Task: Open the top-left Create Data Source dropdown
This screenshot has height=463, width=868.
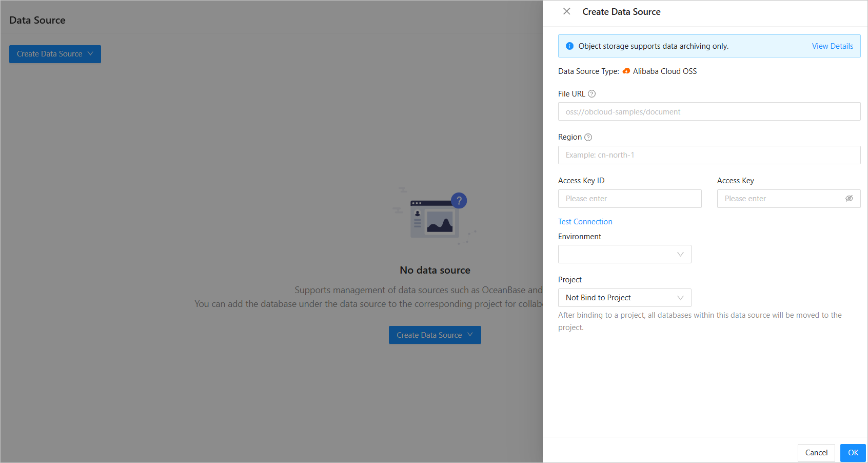Action: click(55, 54)
